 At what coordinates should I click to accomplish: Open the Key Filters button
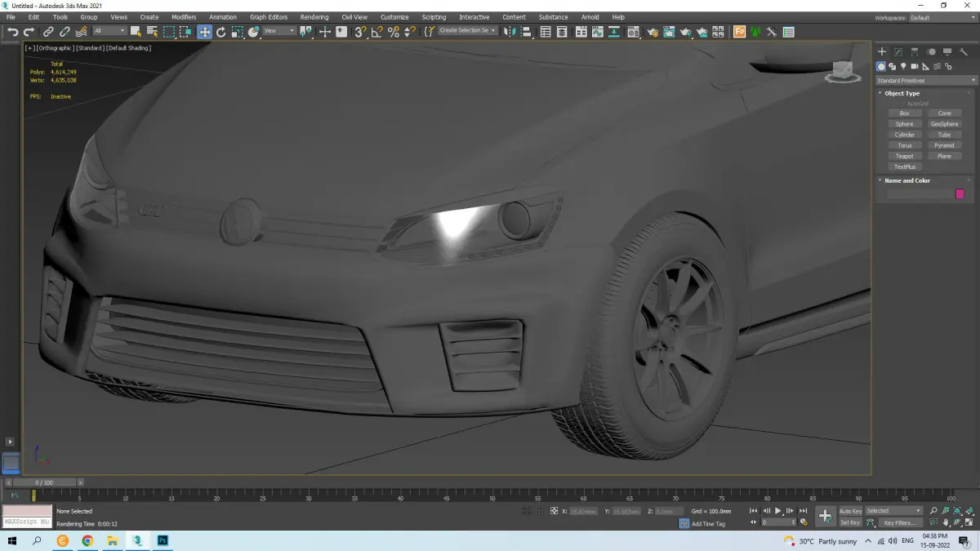pyautogui.click(x=899, y=522)
